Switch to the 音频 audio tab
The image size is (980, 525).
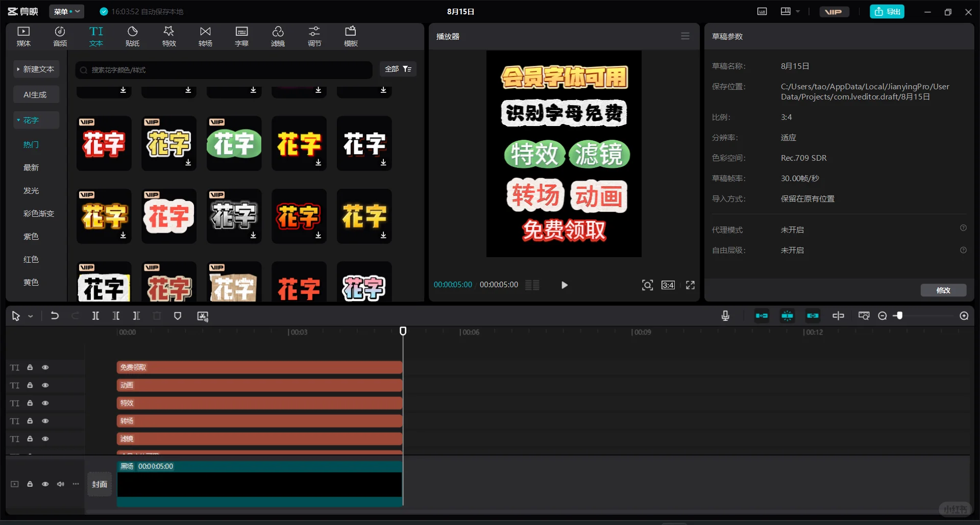60,36
